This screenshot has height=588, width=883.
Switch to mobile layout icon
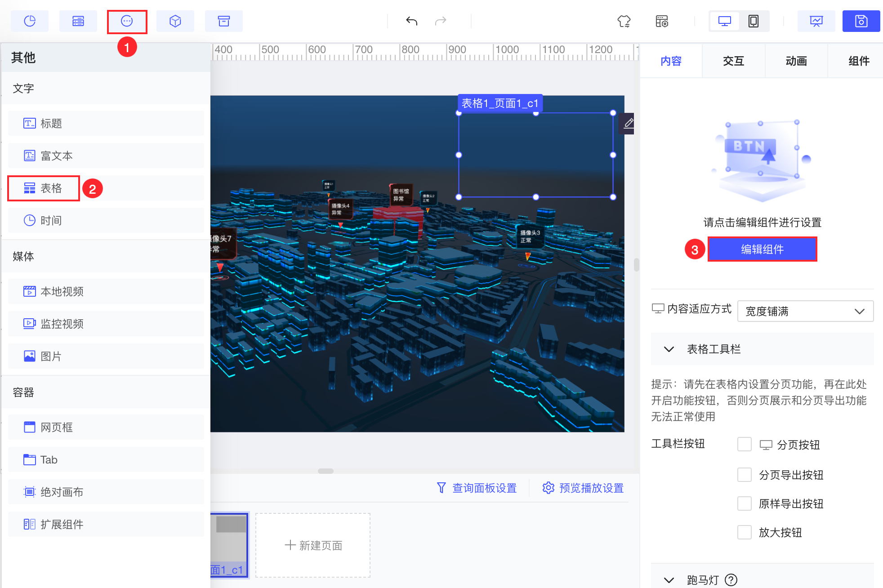[754, 21]
